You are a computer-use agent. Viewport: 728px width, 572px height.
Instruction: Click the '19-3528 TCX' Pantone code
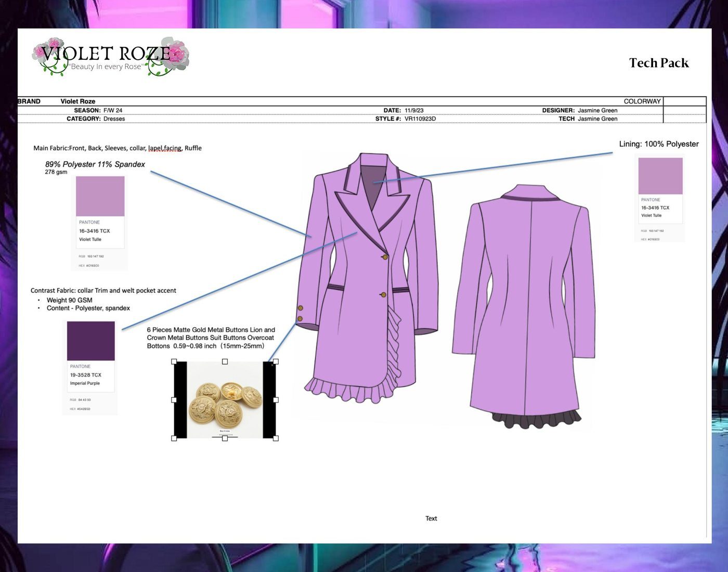pyautogui.click(x=86, y=375)
